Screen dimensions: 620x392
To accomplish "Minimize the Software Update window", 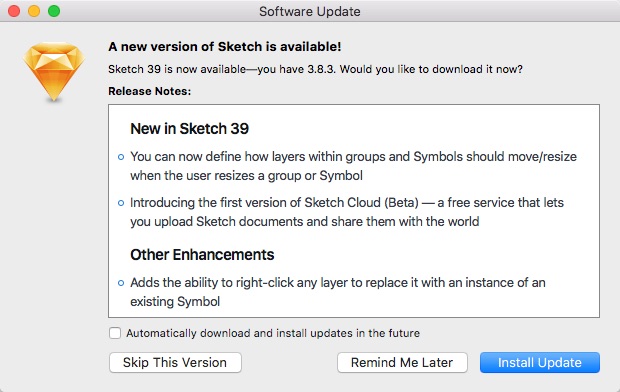I will coord(34,11).
